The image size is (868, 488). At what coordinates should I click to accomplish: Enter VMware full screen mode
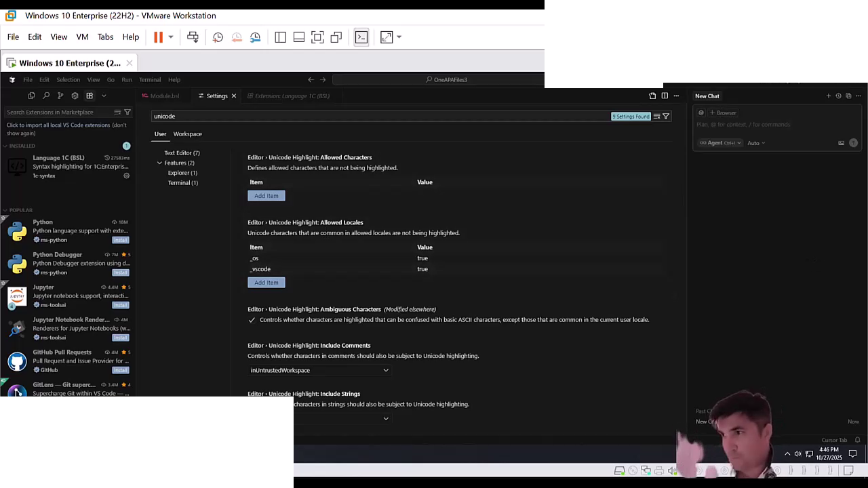point(317,37)
